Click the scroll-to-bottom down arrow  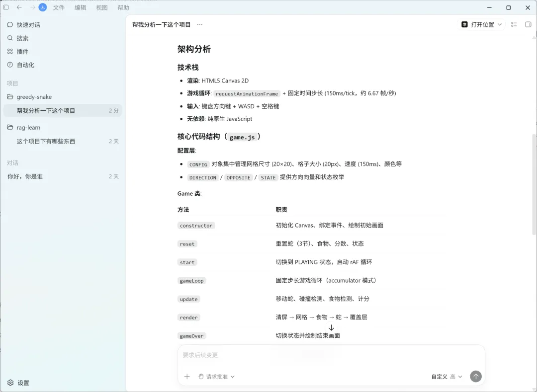(331, 327)
